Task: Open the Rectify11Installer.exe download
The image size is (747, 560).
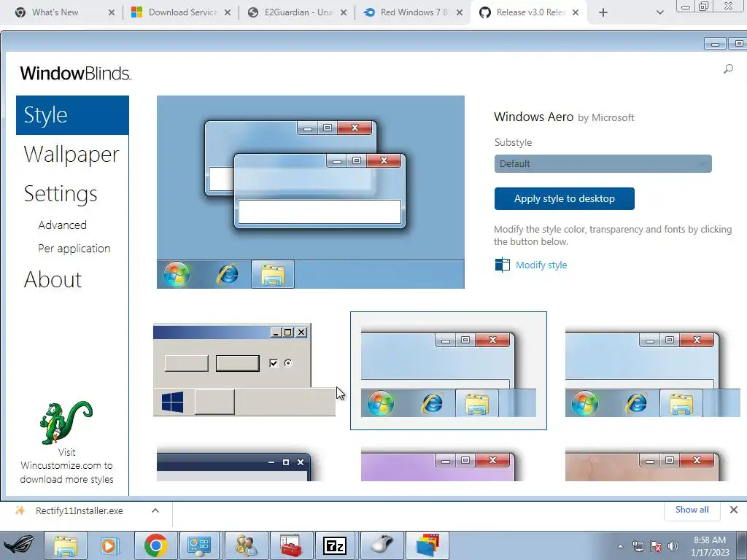Action: pos(79,510)
